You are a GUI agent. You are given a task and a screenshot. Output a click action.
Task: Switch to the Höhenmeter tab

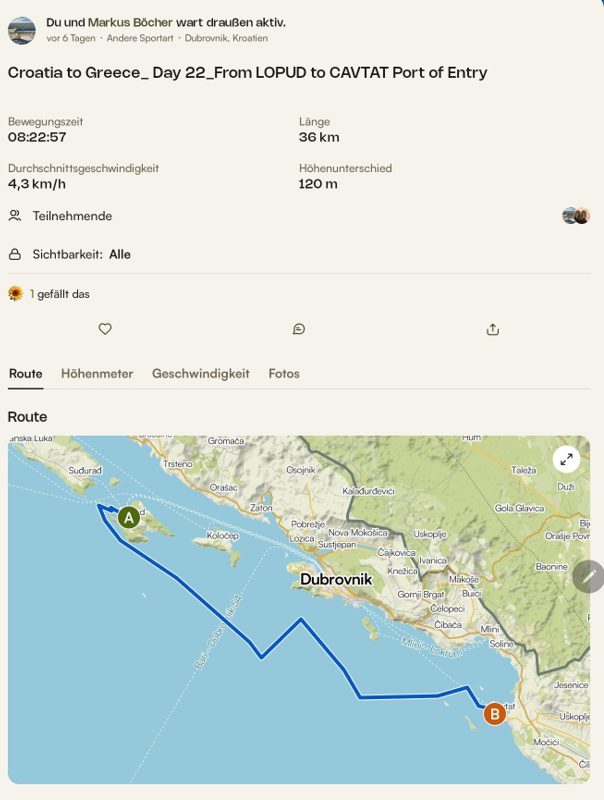(x=97, y=373)
